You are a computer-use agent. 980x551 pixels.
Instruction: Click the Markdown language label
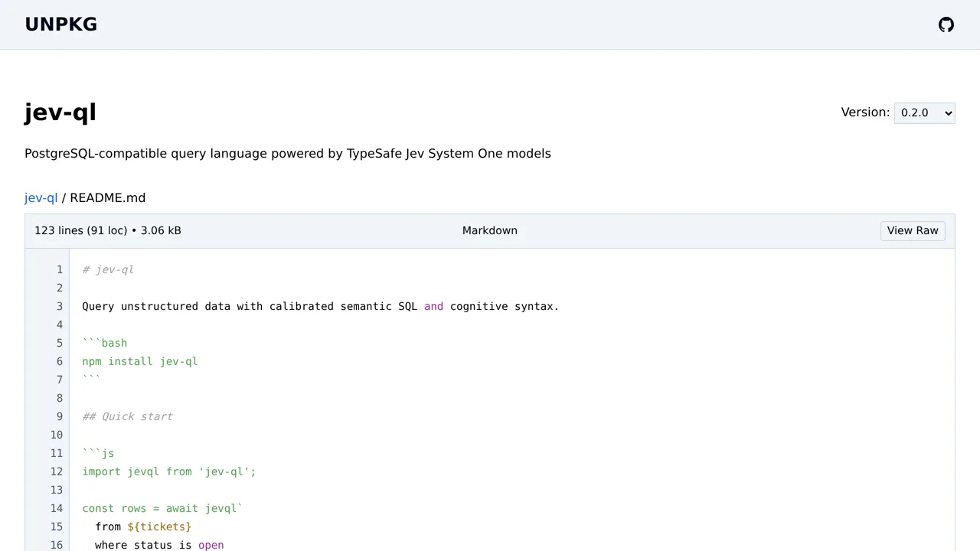point(490,230)
